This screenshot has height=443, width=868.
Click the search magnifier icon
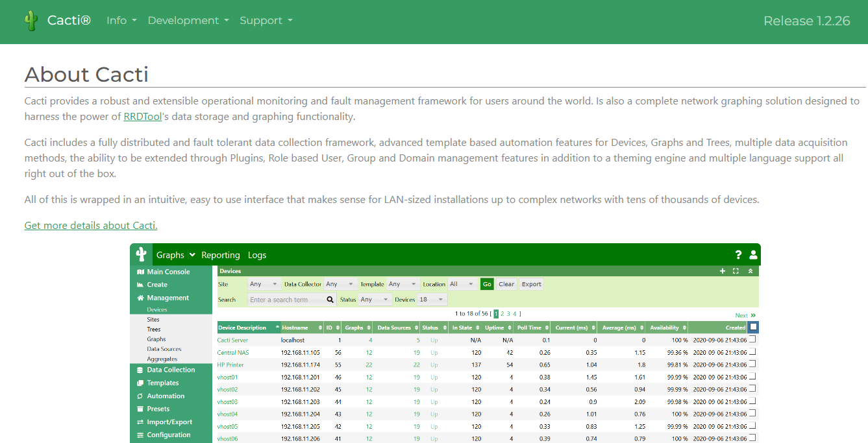(330, 300)
